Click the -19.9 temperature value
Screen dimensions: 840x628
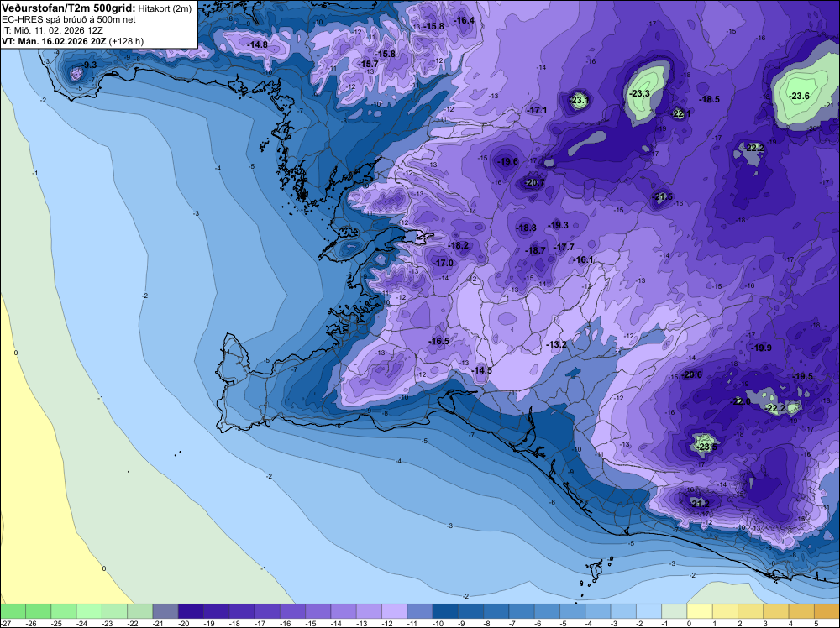point(761,348)
